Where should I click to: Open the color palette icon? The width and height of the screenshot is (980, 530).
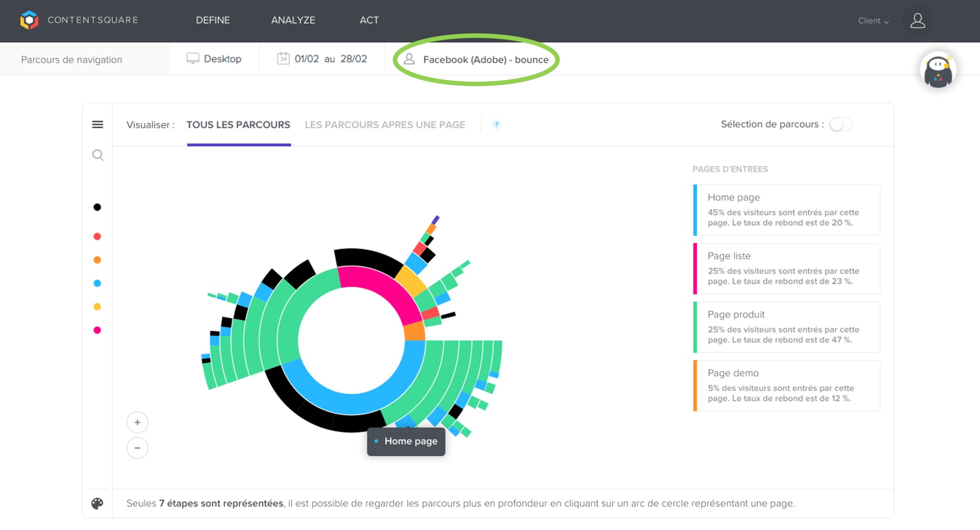pos(98,504)
